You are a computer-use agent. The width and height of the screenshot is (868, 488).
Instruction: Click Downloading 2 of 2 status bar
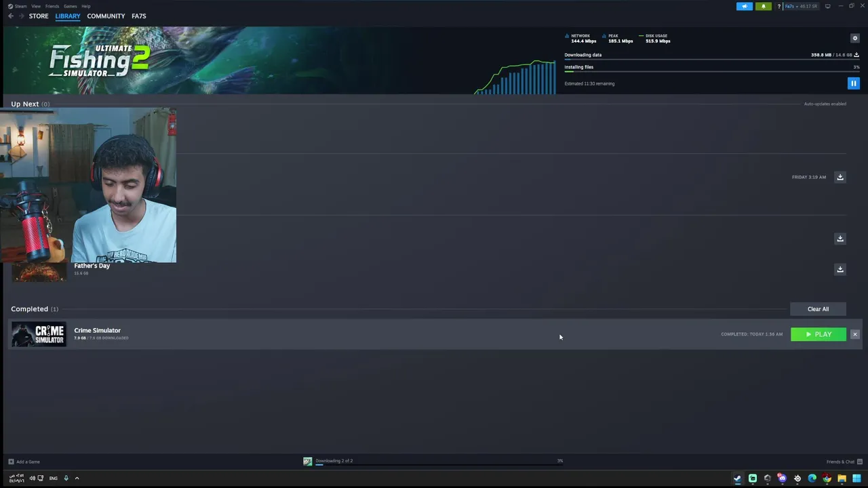[434, 462]
